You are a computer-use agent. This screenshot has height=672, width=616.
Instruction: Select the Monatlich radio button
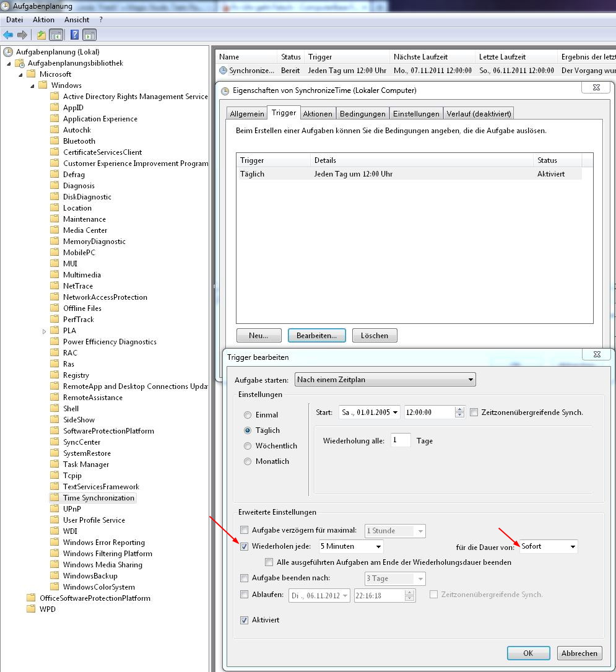pos(248,461)
